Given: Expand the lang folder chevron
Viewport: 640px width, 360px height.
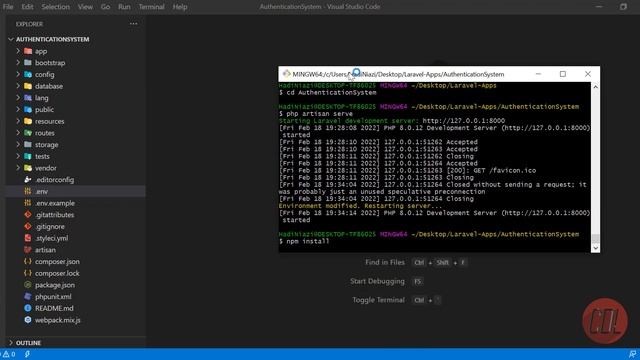Looking at the screenshot, I should (x=18, y=98).
